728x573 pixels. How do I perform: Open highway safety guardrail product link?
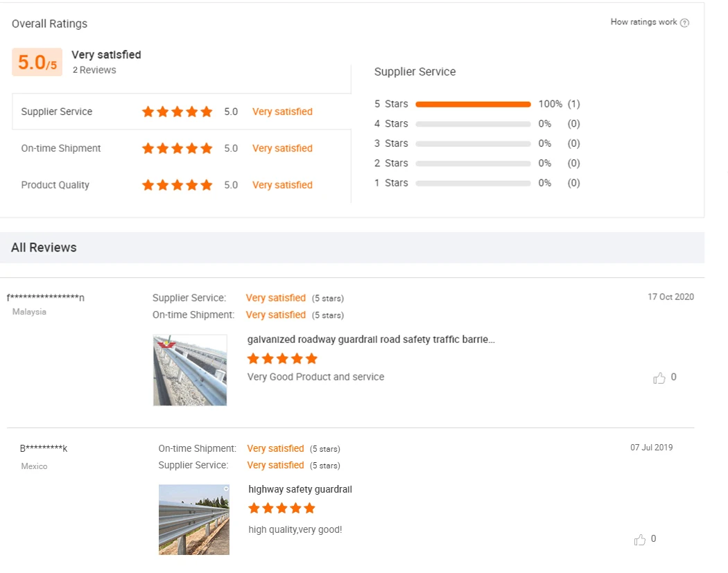(x=300, y=489)
